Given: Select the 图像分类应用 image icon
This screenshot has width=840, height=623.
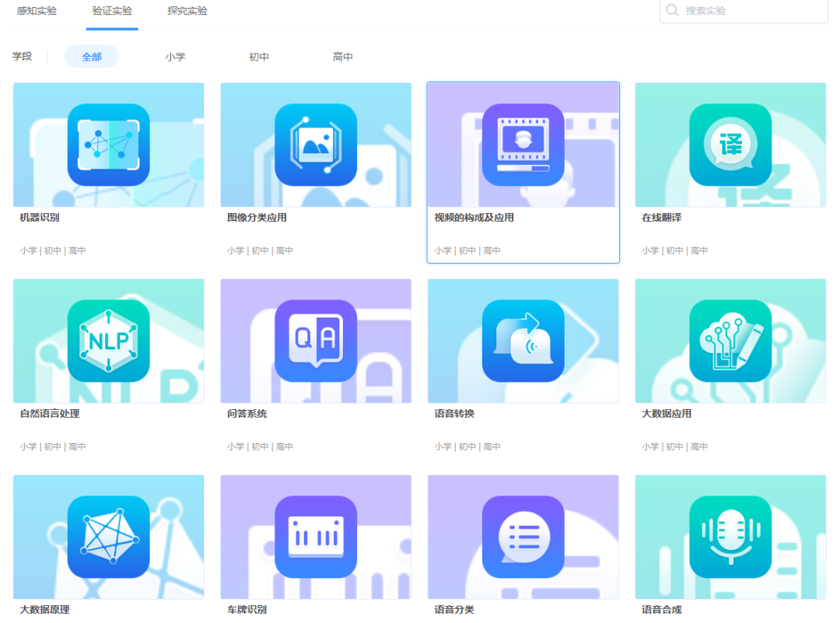Looking at the screenshot, I should pyautogui.click(x=316, y=145).
